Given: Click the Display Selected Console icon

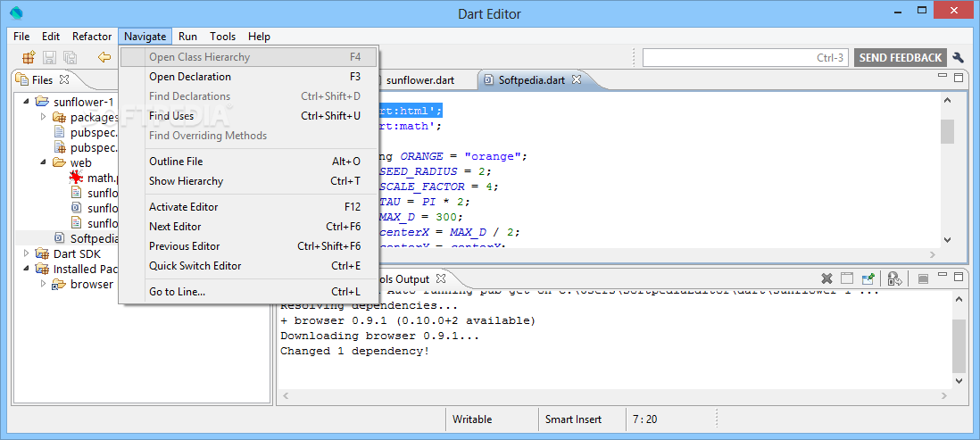Looking at the screenshot, I should click(923, 279).
